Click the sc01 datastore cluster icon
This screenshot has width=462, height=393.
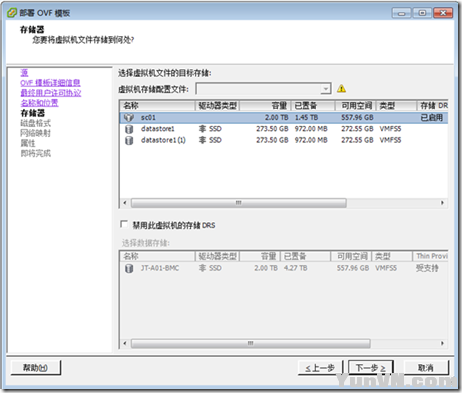[129, 118]
